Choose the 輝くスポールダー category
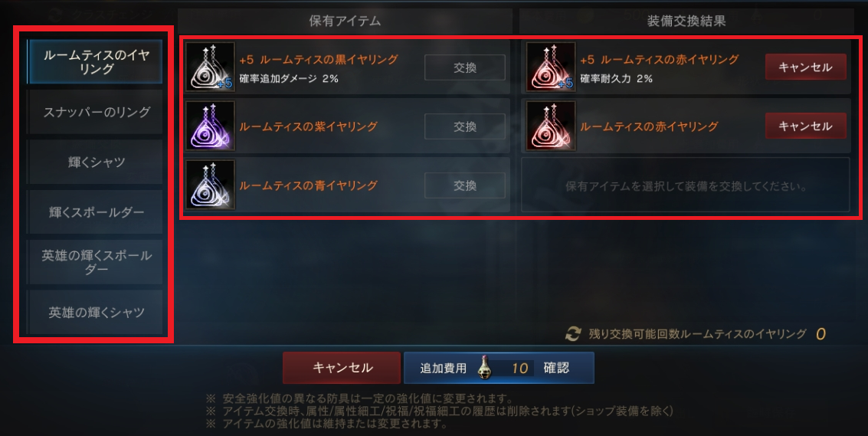This screenshot has width=868, height=436. [95, 212]
